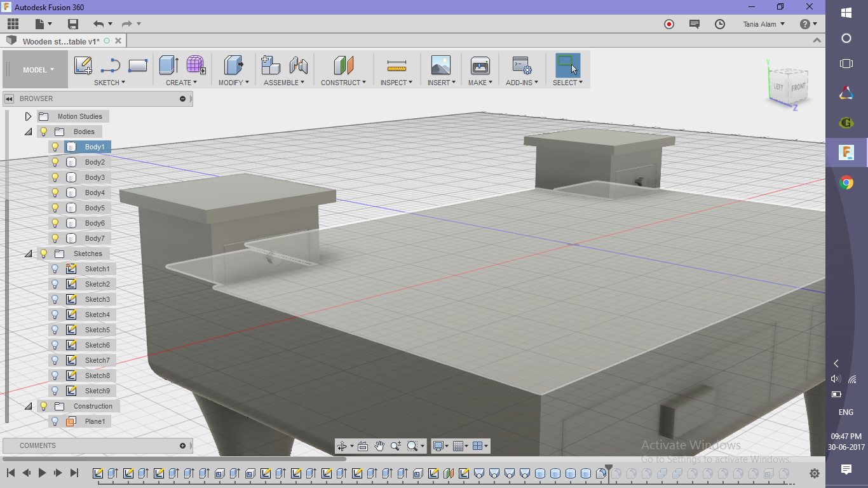Open the Tania Alam account dropdown
Viewport: 868px width, 488px height.
point(764,24)
